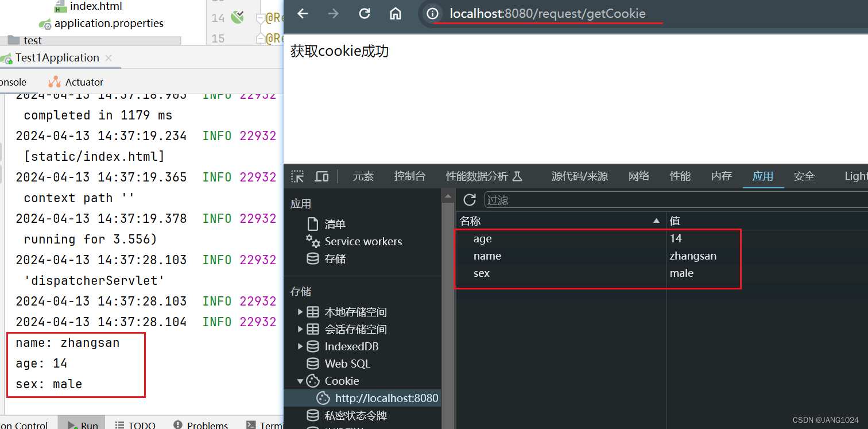Open 性能数据分析 DevTools tab
Viewport: 868px width, 429px height.
(x=484, y=176)
